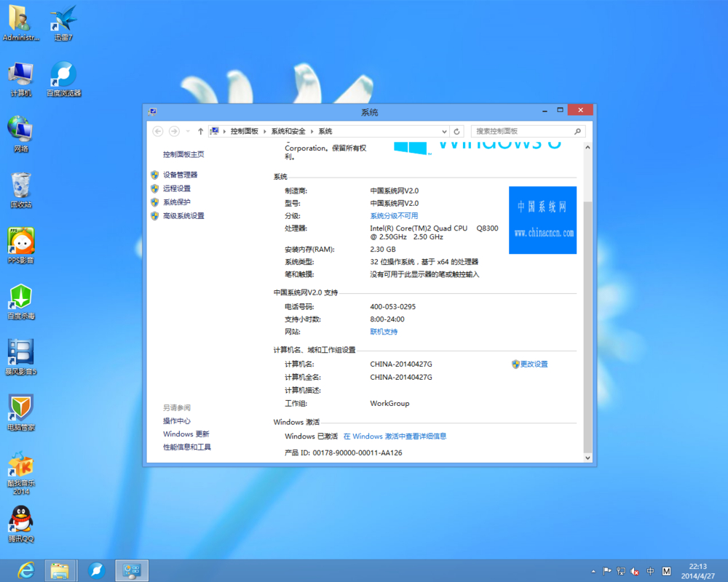728x582 pixels.
Task: Click the network tray icon
Action: 621,571
